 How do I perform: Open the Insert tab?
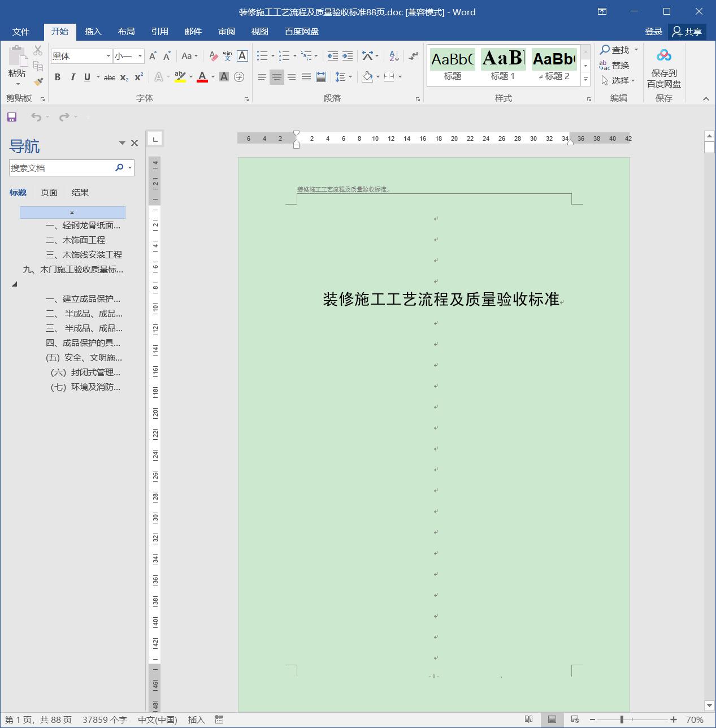93,32
